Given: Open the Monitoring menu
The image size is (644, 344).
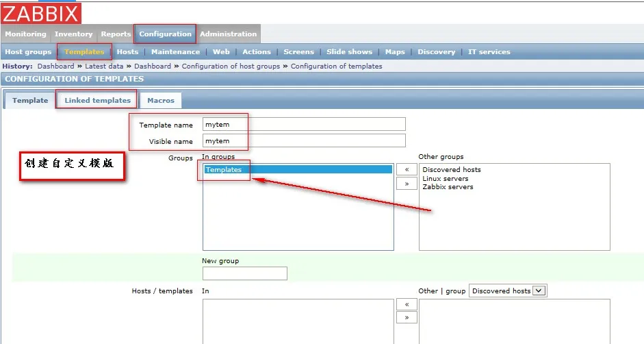Looking at the screenshot, I should [25, 34].
